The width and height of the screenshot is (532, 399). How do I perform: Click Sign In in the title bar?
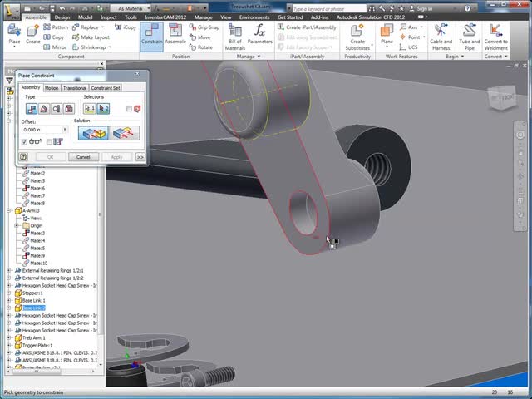pyautogui.click(x=421, y=8)
